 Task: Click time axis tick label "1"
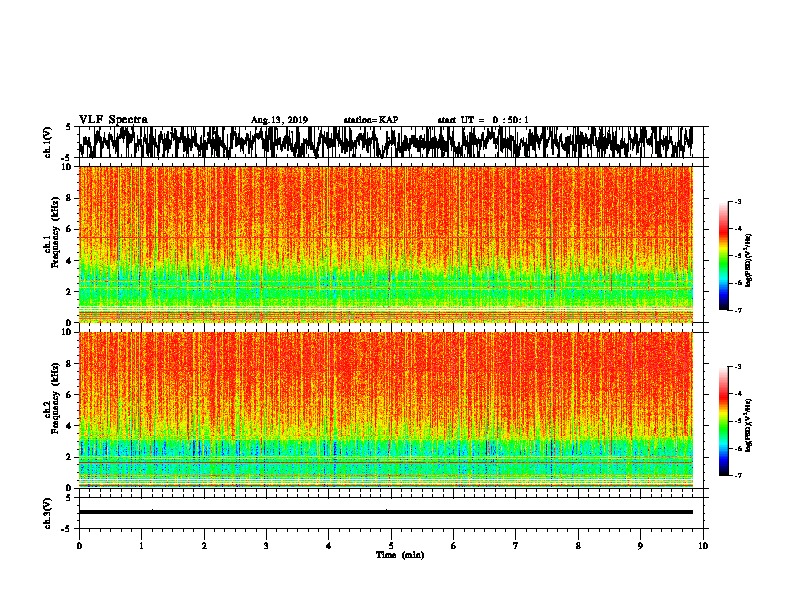tap(141, 546)
